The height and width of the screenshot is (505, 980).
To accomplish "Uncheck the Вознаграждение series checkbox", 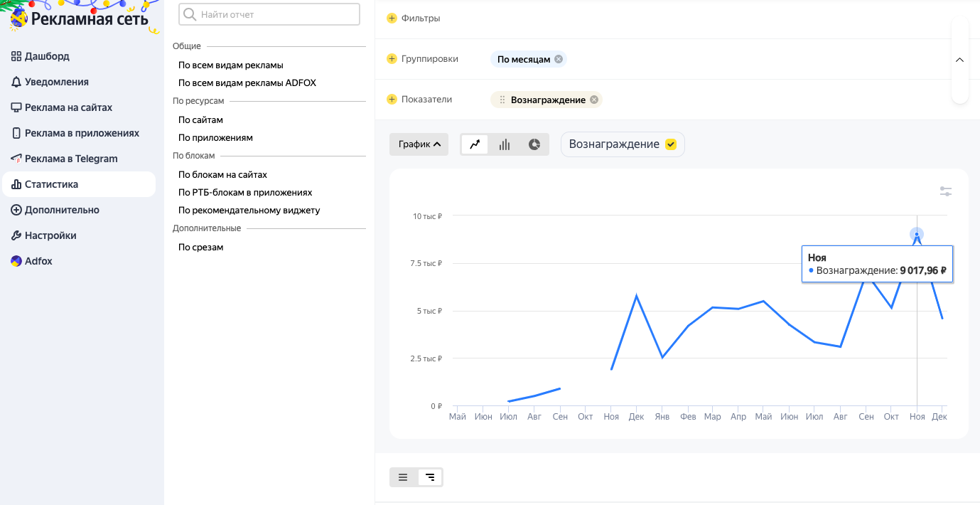I will pyautogui.click(x=670, y=144).
